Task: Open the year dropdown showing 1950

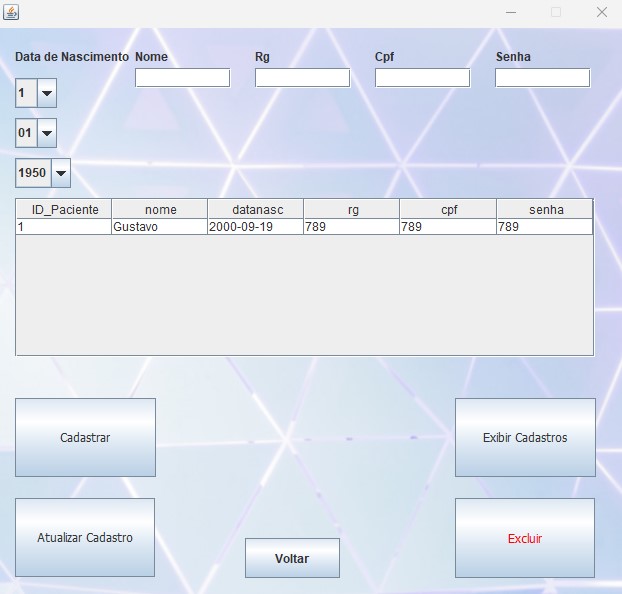Action: 43,173
